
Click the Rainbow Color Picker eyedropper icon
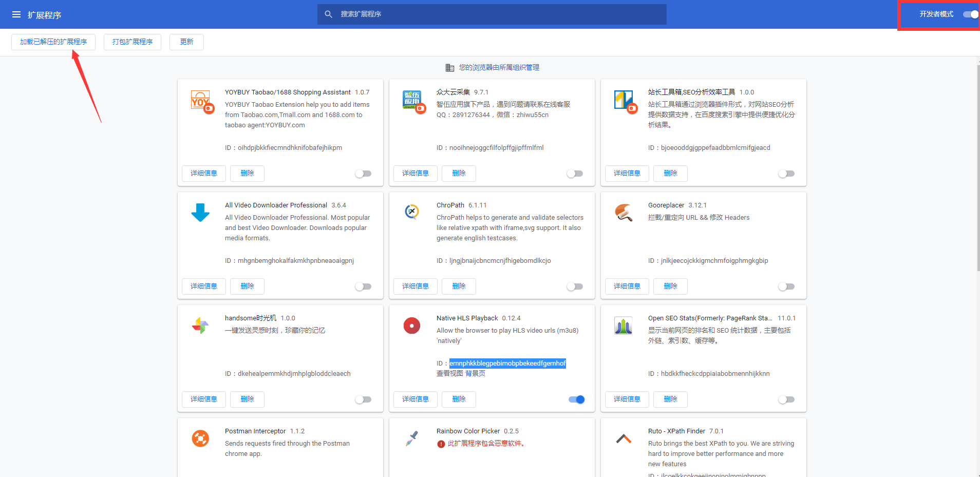point(412,438)
